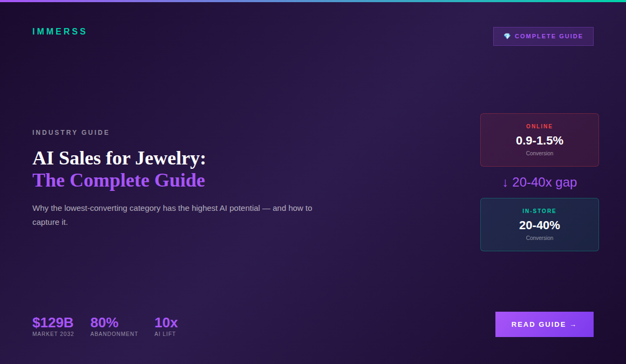Click the ONLINE conversion card
Image resolution: width=626 pixels, height=364 pixels.
539,140
